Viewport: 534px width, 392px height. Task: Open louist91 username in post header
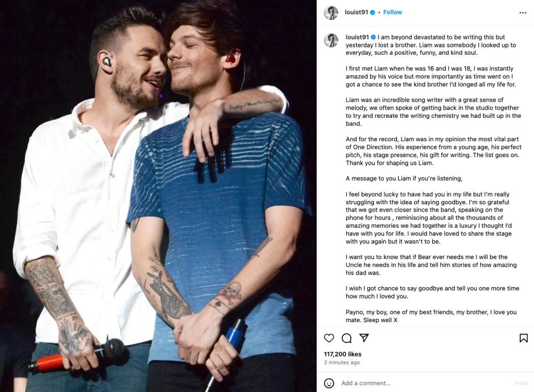pyautogui.click(x=356, y=13)
